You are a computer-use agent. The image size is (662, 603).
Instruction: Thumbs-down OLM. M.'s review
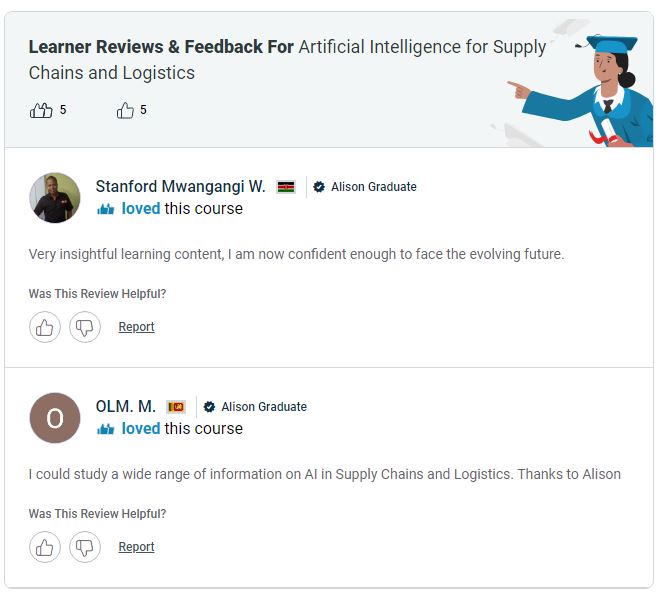(85, 547)
